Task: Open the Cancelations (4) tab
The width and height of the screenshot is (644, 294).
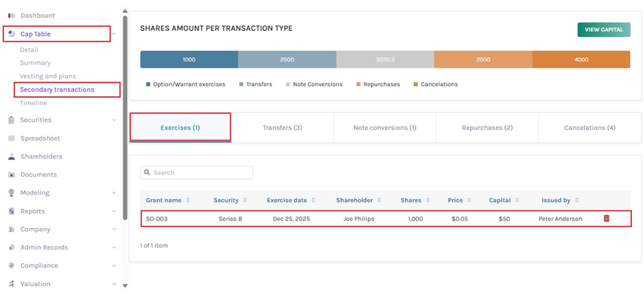Action: 590,128
